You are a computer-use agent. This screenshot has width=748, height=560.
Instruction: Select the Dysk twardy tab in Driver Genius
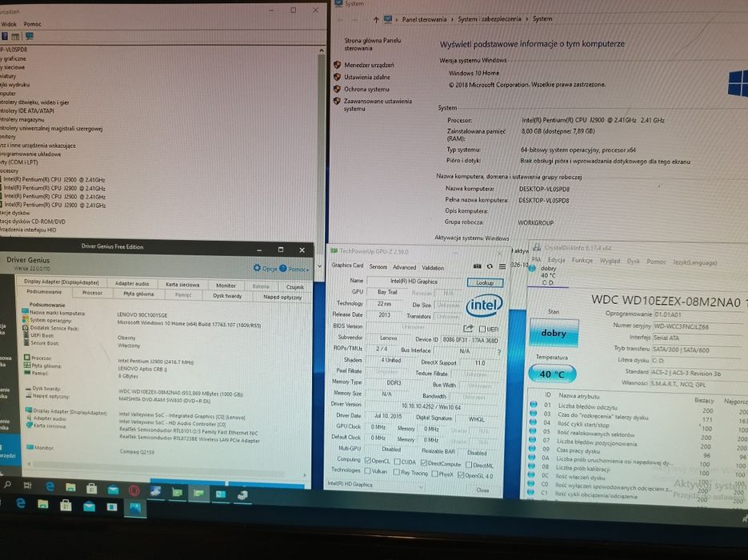click(x=227, y=296)
